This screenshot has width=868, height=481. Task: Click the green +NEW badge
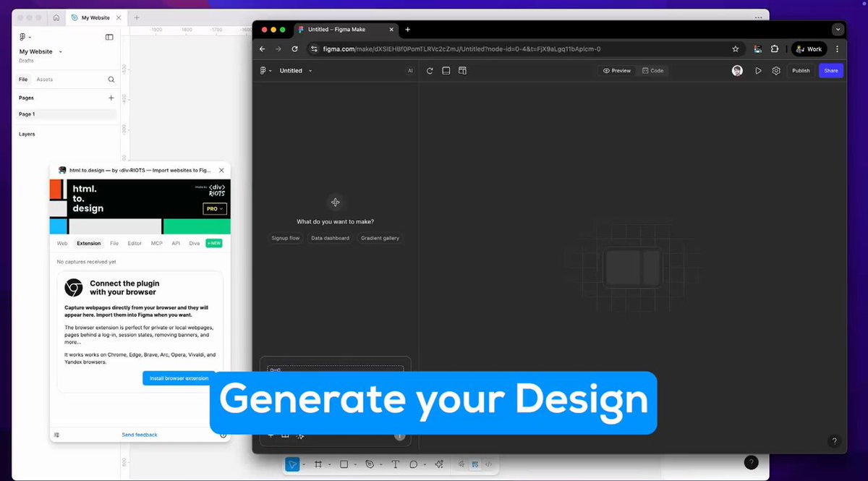click(x=214, y=244)
